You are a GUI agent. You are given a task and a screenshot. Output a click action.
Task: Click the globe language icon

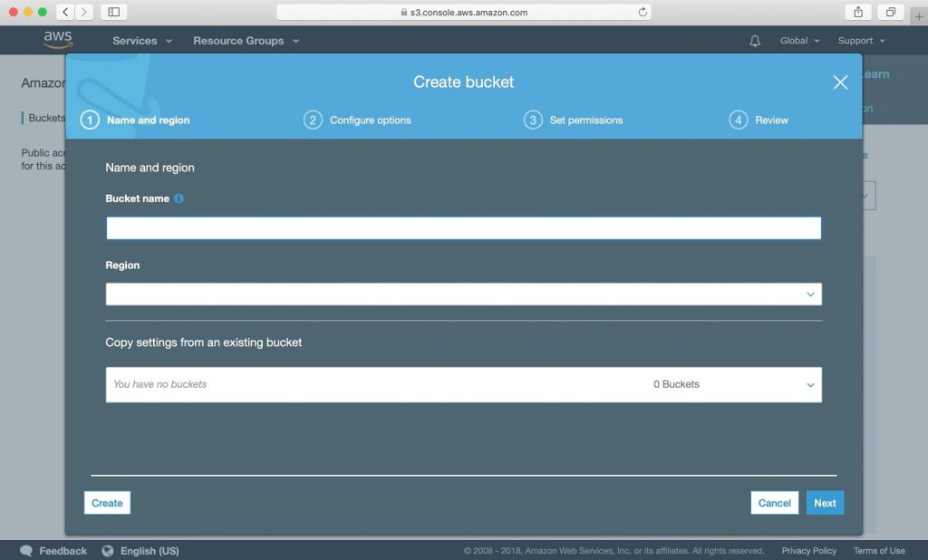(x=107, y=551)
